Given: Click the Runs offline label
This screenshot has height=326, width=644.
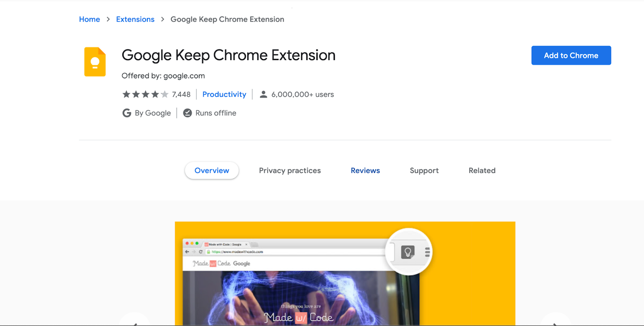Looking at the screenshot, I should [x=216, y=113].
